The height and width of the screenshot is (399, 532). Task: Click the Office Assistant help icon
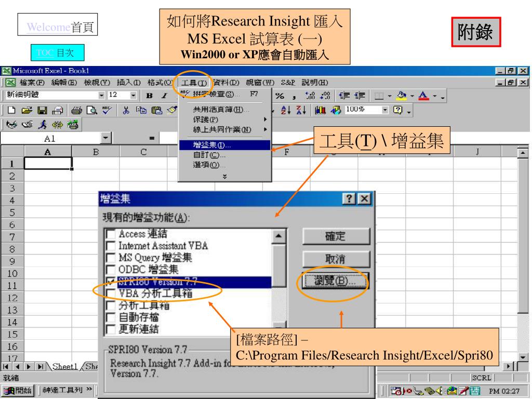pos(397,110)
